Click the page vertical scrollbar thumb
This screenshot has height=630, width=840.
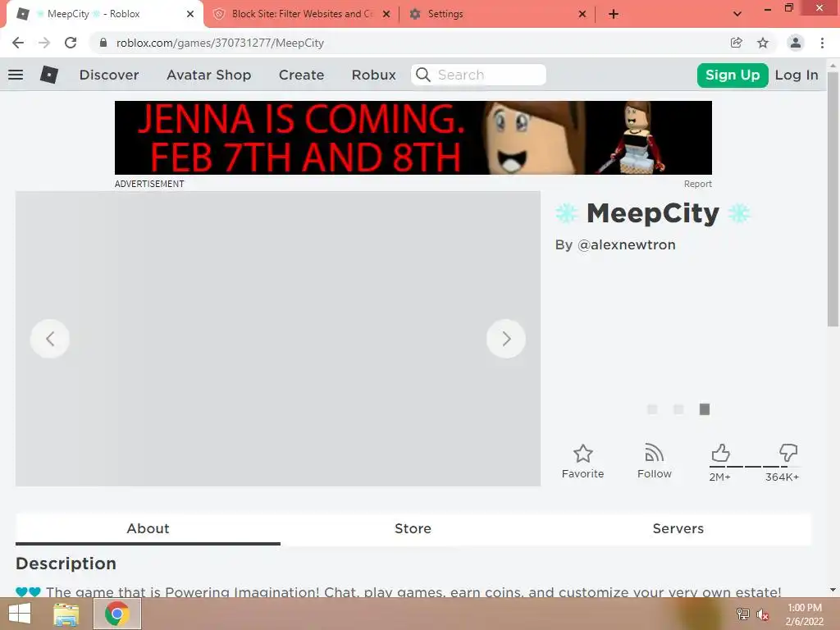pyautogui.click(x=833, y=199)
